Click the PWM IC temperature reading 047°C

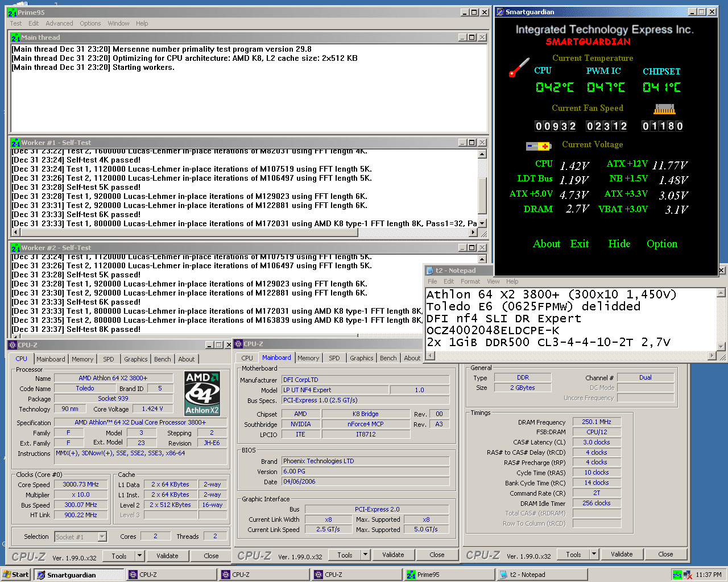[606, 87]
